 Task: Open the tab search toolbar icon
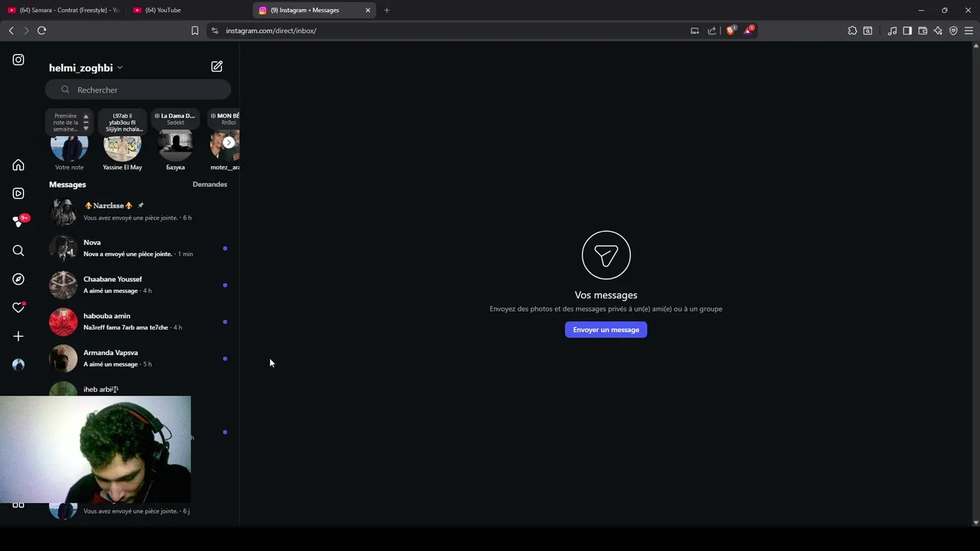[867, 31]
